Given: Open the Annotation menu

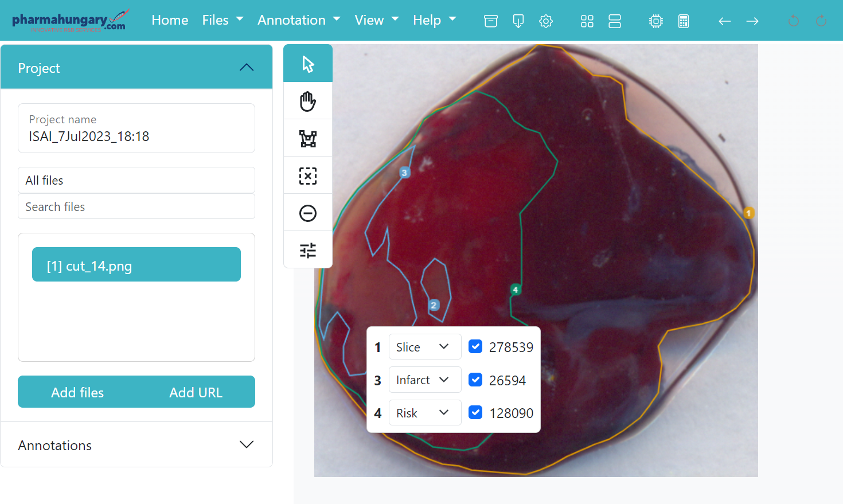Looking at the screenshot, I should click(299, 20).
